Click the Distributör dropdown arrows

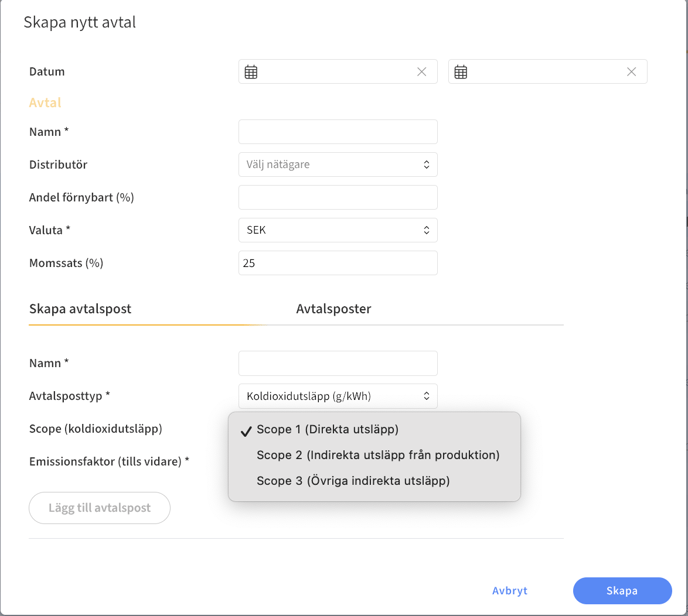pos(426,165)
